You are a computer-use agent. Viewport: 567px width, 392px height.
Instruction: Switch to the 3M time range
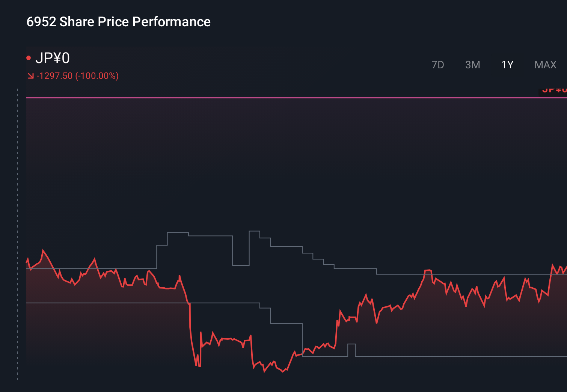point(472,65)
